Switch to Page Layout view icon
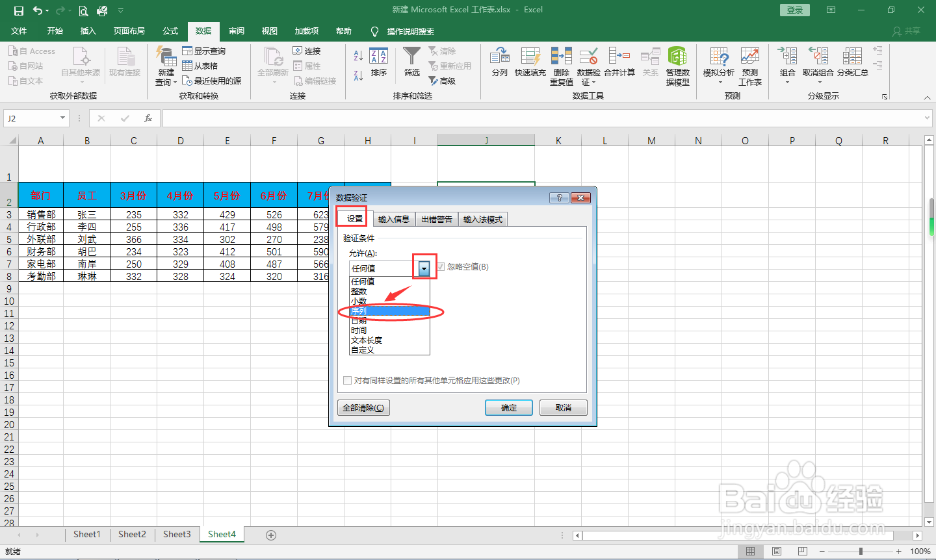936x560 pixels. pos(777,551)
